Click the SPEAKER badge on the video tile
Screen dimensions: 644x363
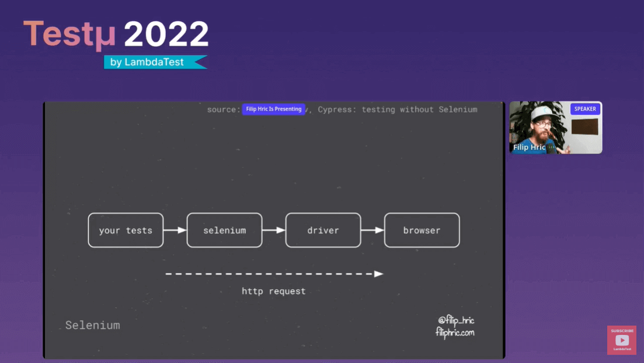[585, 109]
